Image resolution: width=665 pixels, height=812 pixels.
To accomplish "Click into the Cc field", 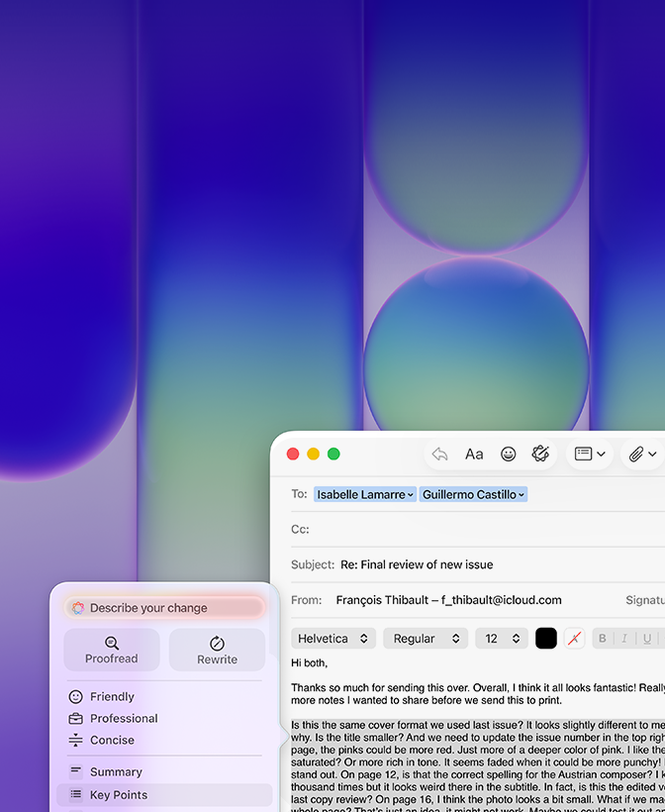I will (478, 529).
